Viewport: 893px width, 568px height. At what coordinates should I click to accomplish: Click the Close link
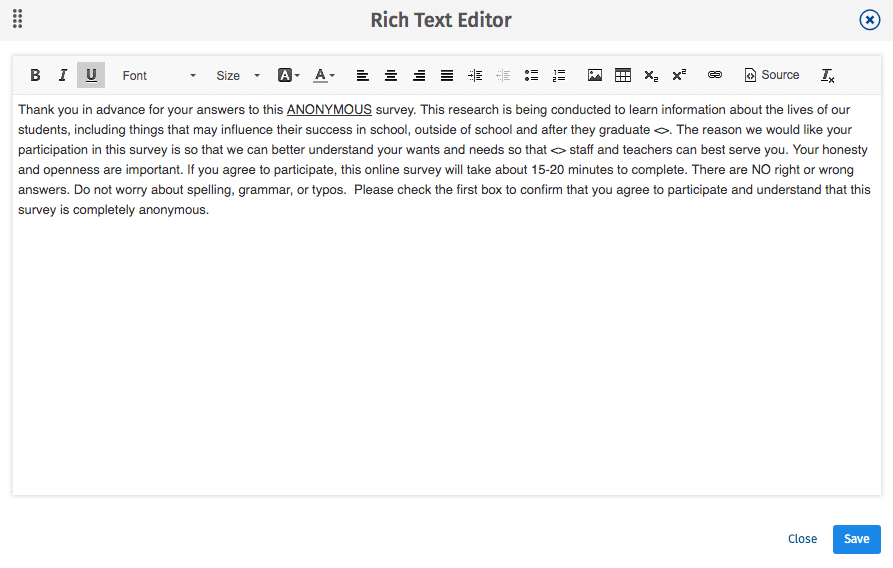(802, 539)
